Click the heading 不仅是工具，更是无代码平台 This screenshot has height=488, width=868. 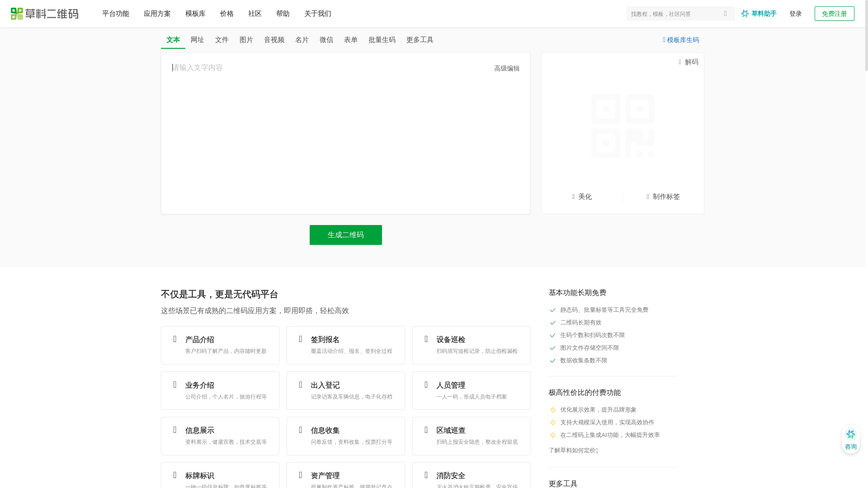(x=220, y=295)
